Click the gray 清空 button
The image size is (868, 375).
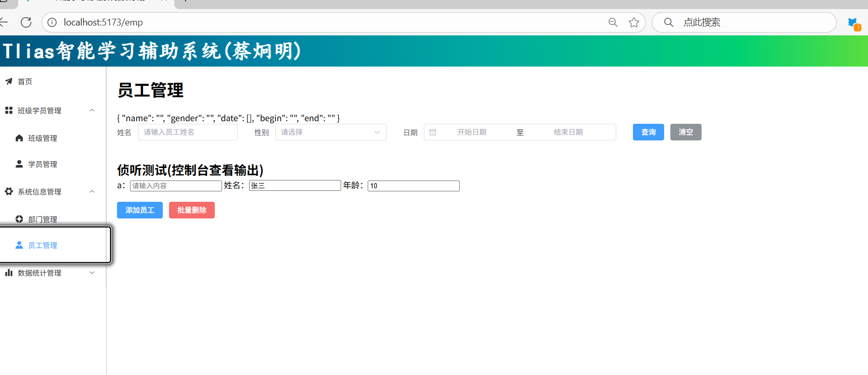click(685, 132)
